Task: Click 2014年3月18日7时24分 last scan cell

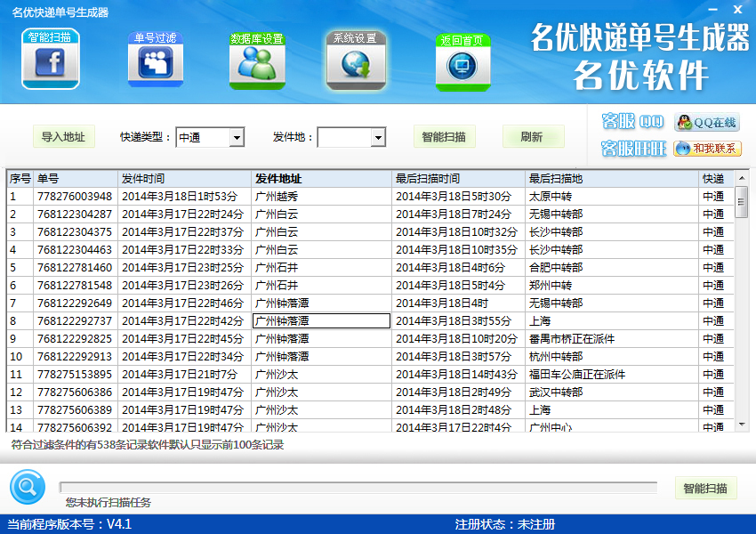Action: [x=459, y=214]
